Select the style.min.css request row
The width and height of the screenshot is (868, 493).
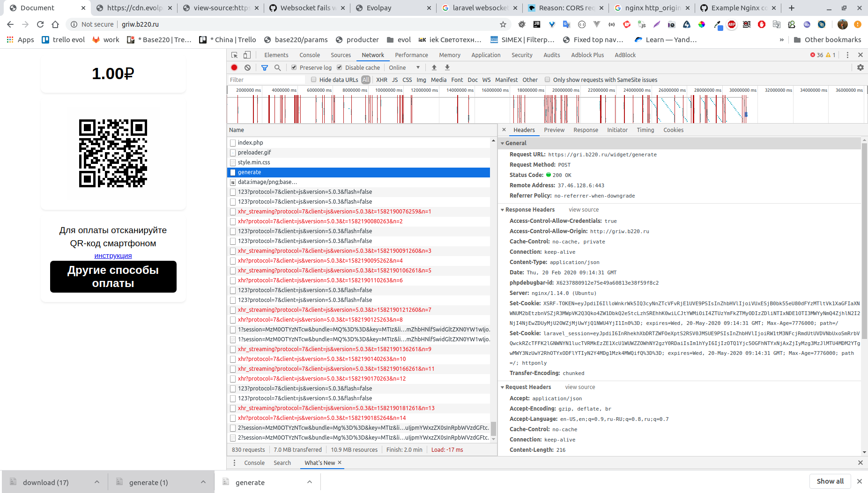(x=359, y=162)
